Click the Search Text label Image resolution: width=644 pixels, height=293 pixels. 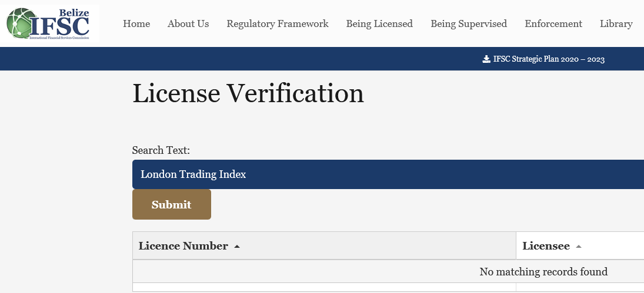click(x=161, y=150)
